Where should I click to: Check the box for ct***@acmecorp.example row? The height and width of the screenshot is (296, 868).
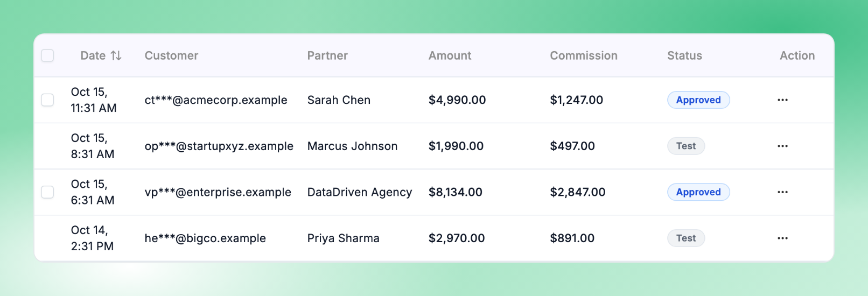(47, 100)
